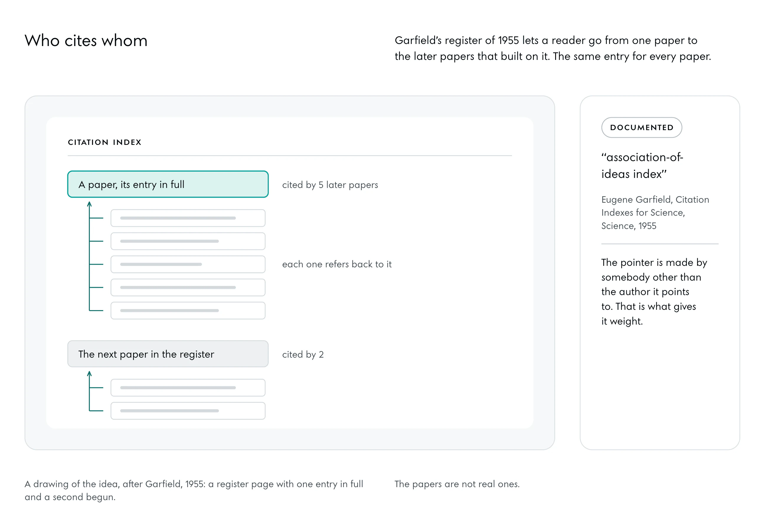This screenshot has width=765, height=532.
Task: Click the 'Who cites whom' heading
Action: pyautogui.click(x=86, y=41)
